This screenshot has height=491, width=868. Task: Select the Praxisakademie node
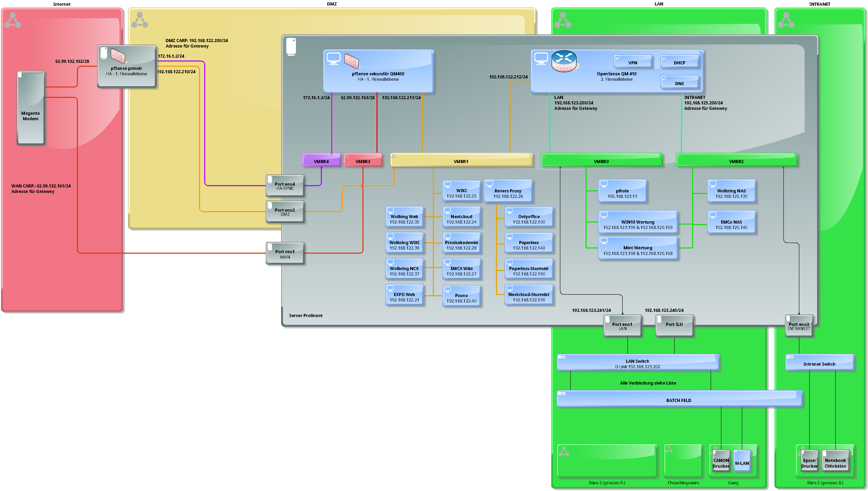(461, 243)
